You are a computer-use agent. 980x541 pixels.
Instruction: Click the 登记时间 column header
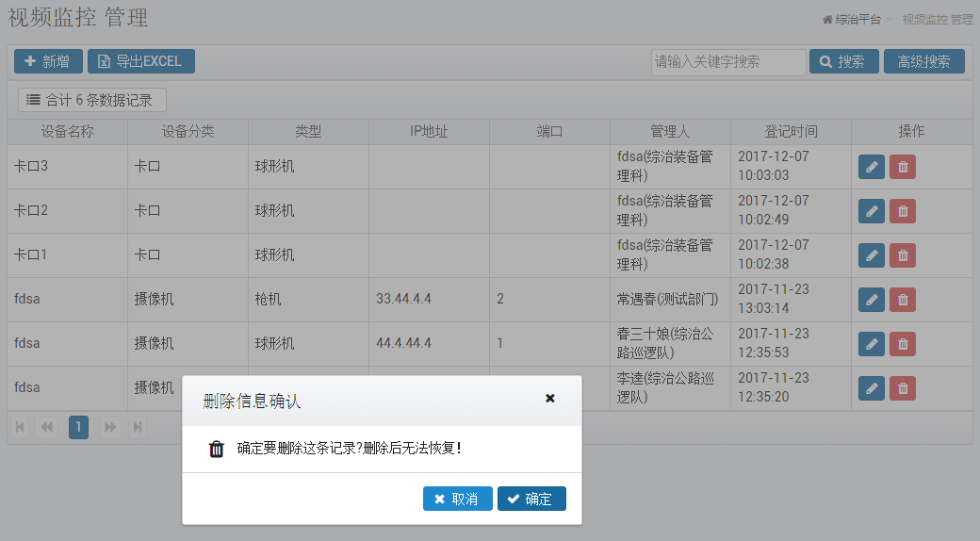[792, 132]
